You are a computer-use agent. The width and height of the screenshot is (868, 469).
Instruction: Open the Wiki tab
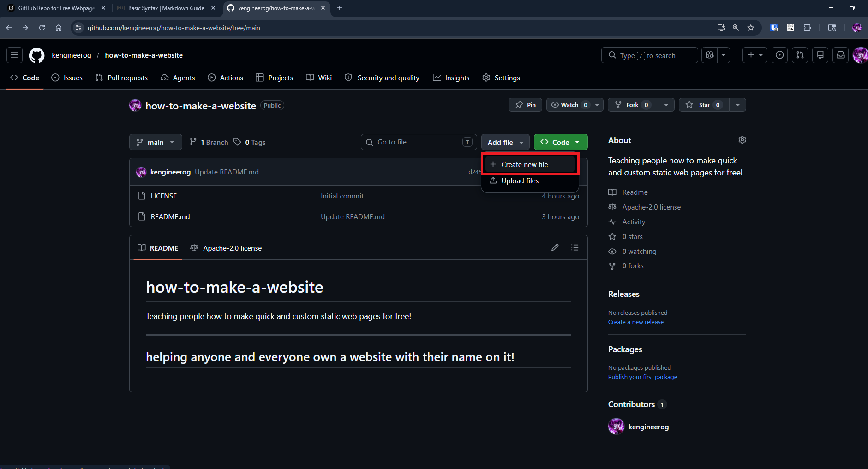[x=319, y=78]
